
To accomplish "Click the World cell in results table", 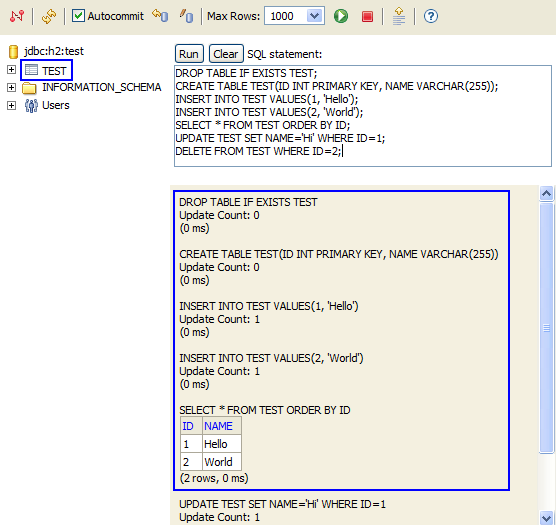I will click(222, 462).
